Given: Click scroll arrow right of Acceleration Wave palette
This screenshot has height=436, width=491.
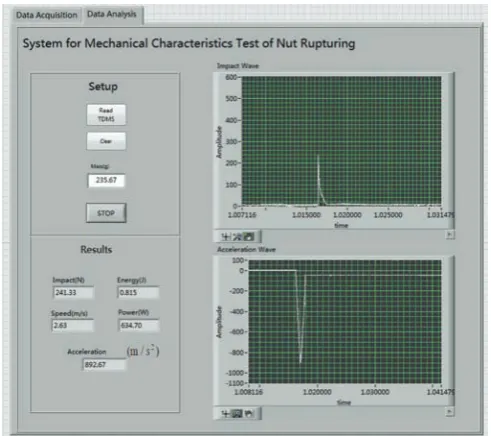Looking at the screenshot, I should click(x=449, y=412).
